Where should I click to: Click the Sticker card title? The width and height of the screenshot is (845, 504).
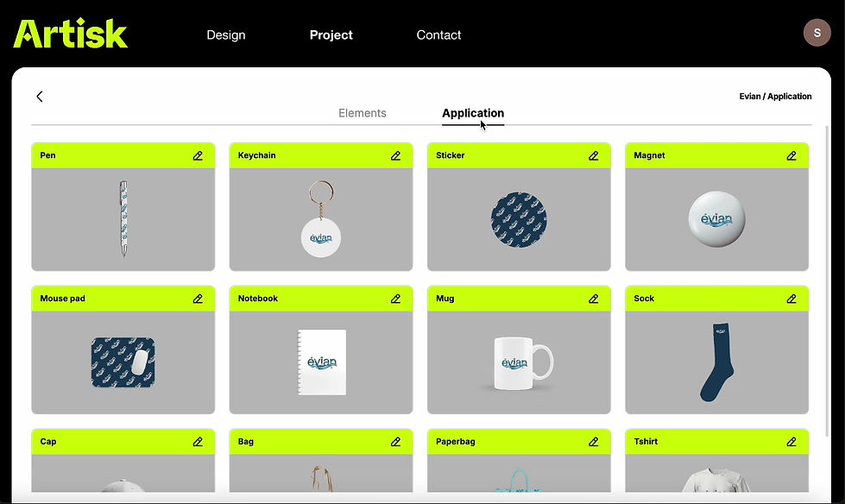(x=450, y=155)
